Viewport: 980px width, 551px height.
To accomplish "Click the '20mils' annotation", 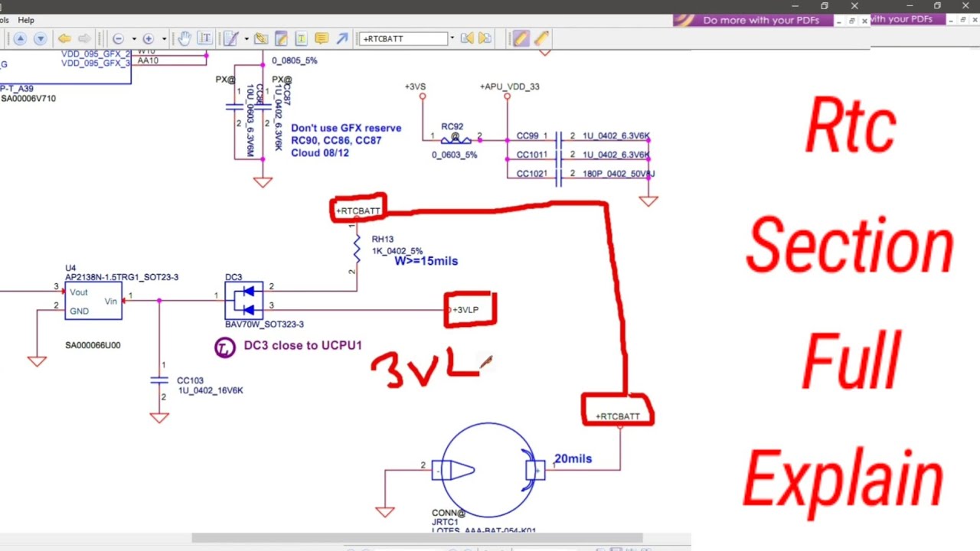I will (x=573, y=459).
